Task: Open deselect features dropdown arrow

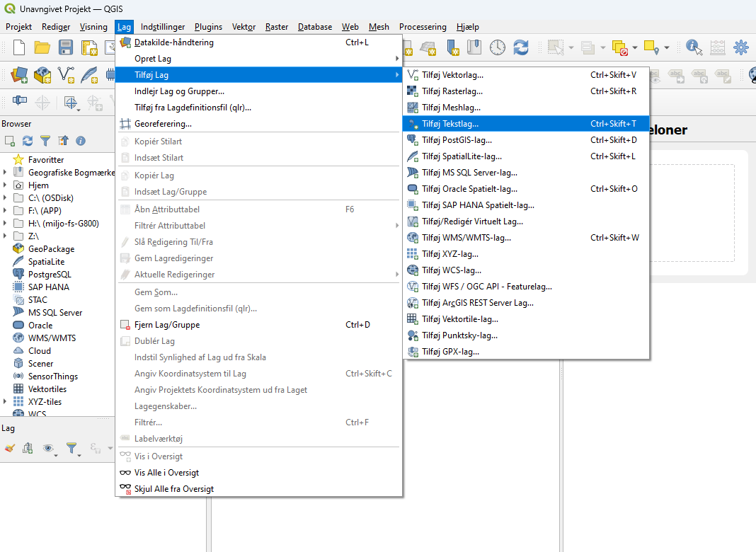Action: [x=635, y=47]
